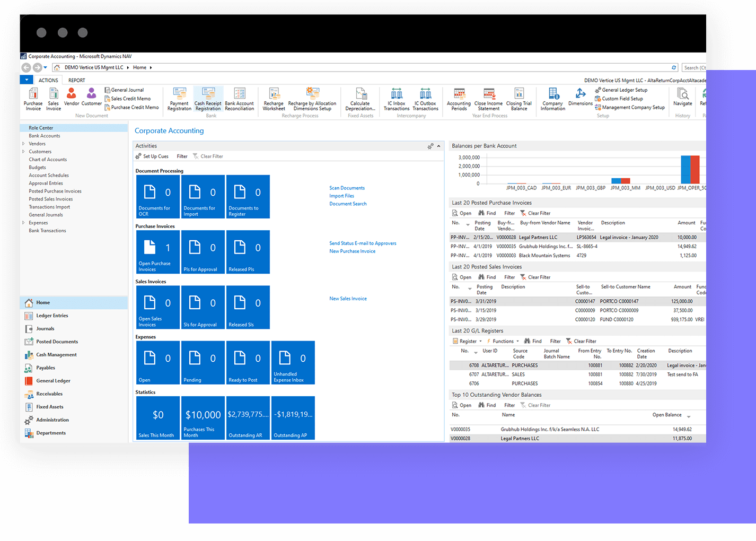Expand the Vendors tree node

[x=23, y=144]
